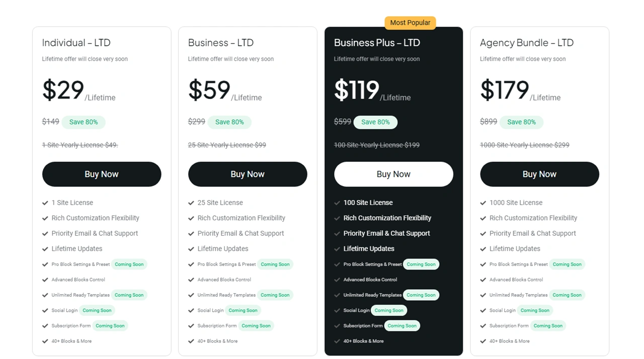The height and width of the screenshot is (359, 644).
Task: Click Buy Now for Agency Bundle LTD
Action: (x=539, y=174)
